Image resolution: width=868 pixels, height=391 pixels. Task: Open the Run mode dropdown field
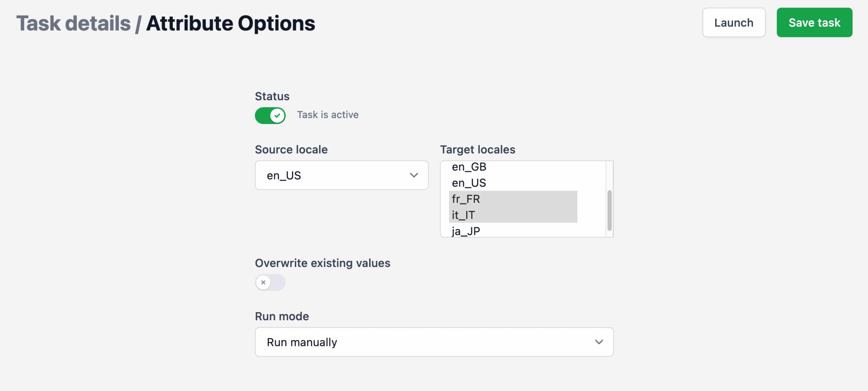pyautogui.click(x=434, y=342)
